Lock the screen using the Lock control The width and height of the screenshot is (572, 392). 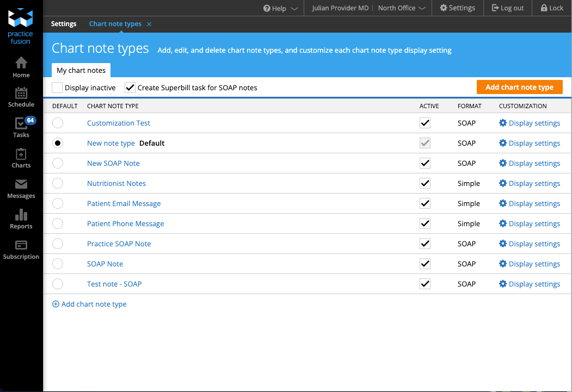552,8
